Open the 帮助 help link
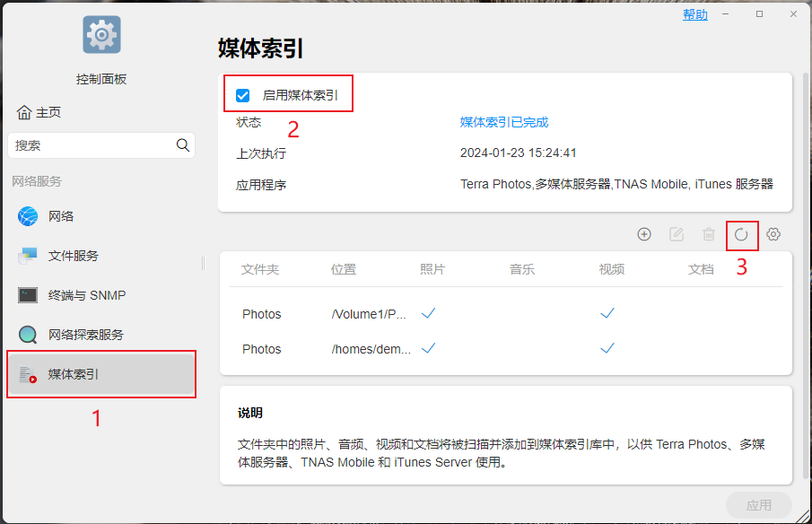 (695, 14)
